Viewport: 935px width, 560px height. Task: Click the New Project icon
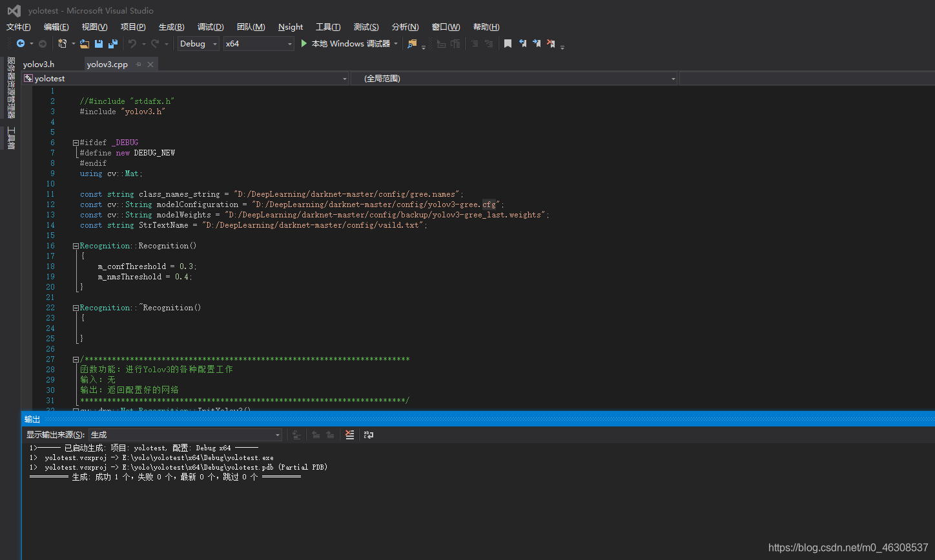click(63, 44)
